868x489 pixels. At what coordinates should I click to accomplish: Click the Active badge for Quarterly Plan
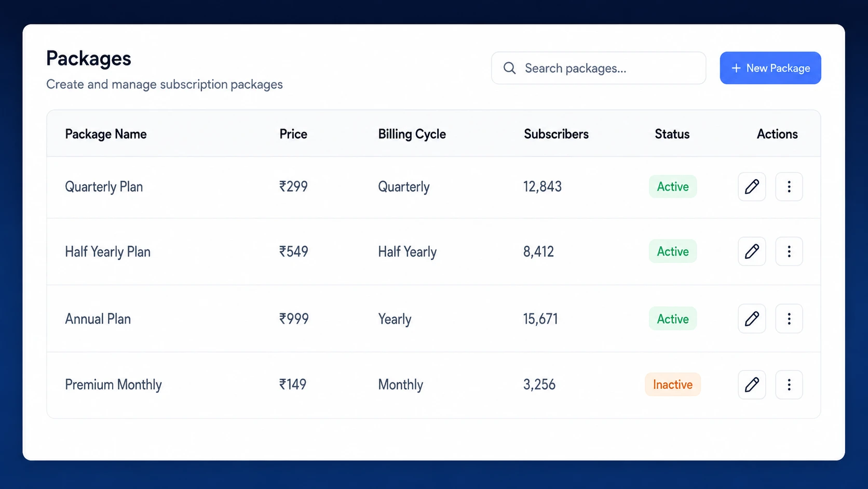673,187
